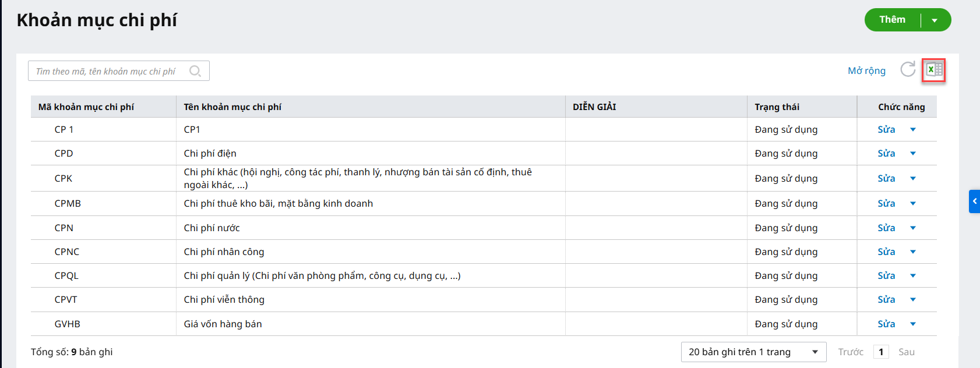
Task: Click Sửa for the CPNC row
Action: [x=886, y=252]
